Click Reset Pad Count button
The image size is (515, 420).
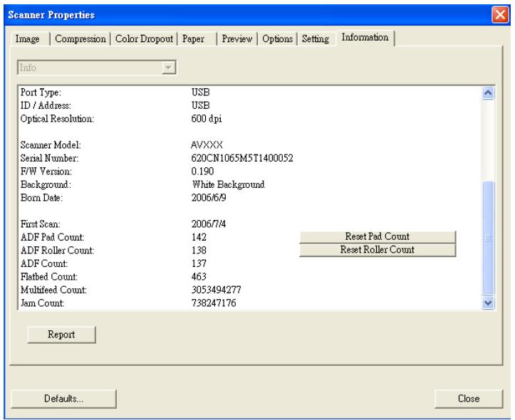tap(378, 236)
